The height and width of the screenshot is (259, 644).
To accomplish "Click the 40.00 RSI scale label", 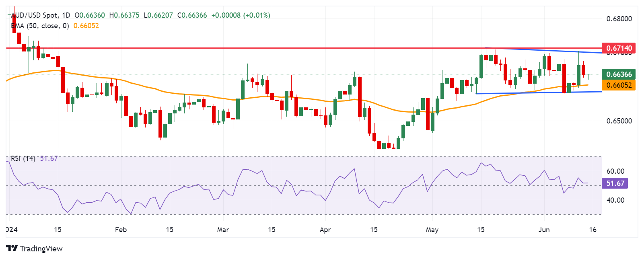I will [615, 200].
